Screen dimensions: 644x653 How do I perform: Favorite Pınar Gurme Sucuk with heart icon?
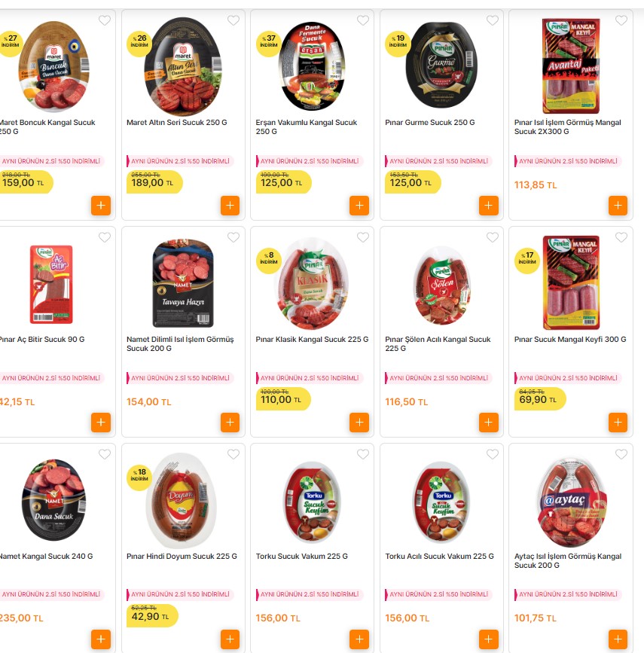pyautogui.click(x=493, y=20)
